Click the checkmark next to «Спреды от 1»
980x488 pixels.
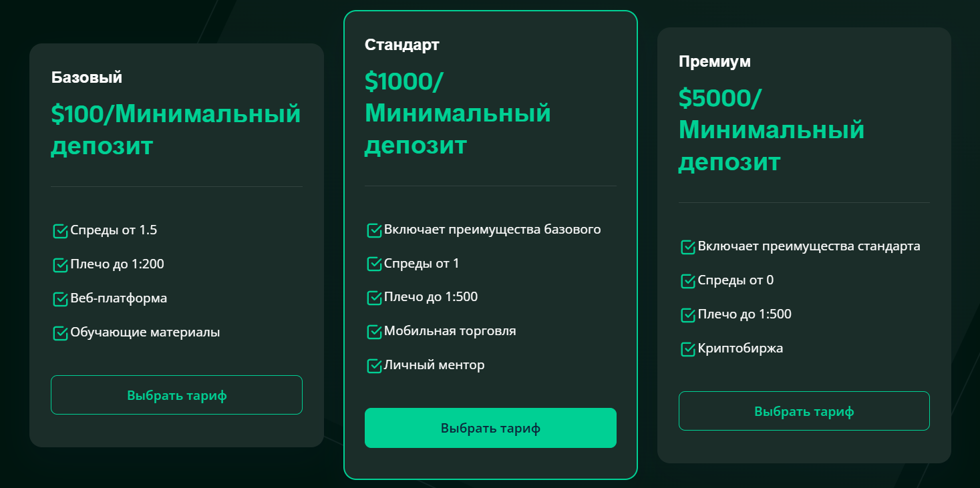[373, 263]
